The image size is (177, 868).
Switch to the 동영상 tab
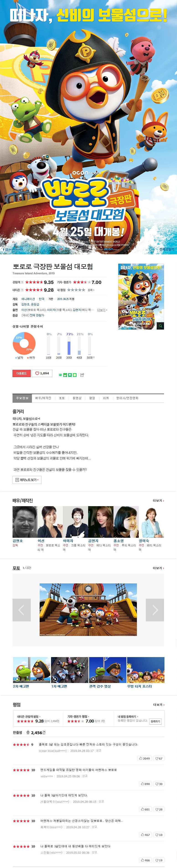[x=77, y=398]
